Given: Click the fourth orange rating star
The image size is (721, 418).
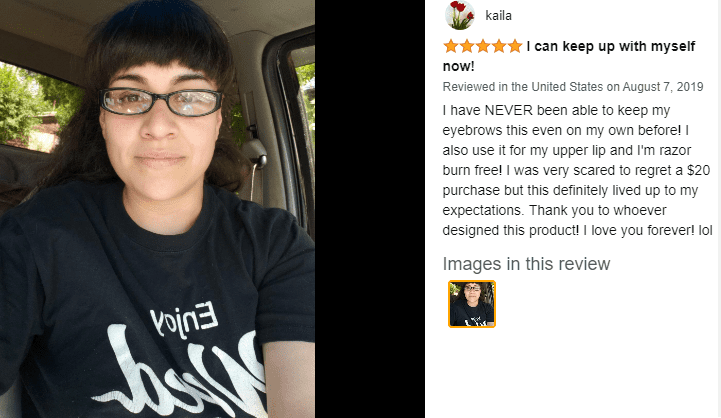Looking at the screenshot, I should [499, 46].
